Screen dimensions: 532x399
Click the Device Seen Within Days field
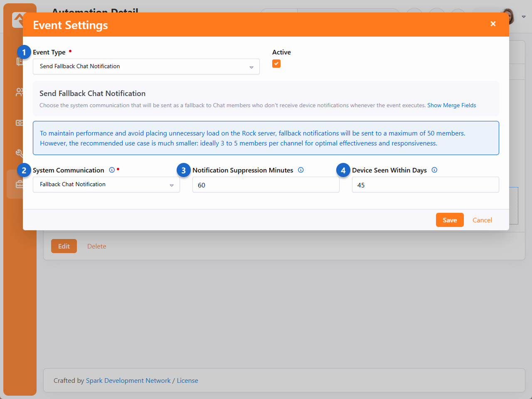[x=425, y=185]
